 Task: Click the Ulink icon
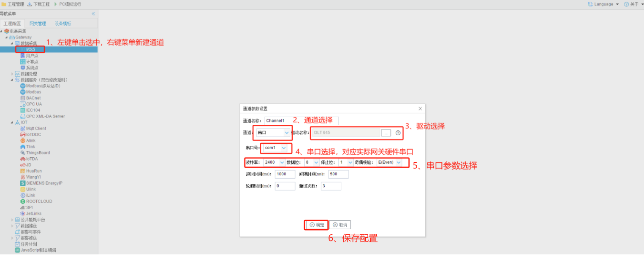(x=23, y=189)
